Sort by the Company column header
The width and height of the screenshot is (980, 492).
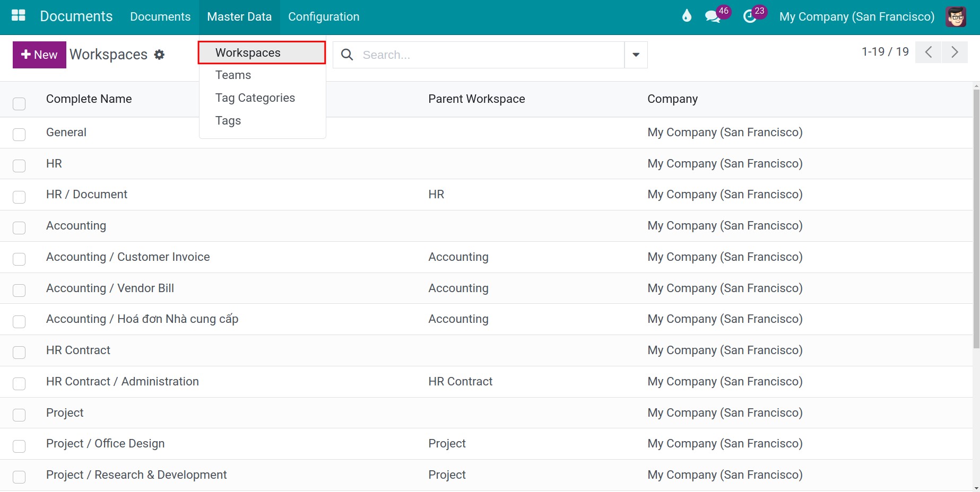[672, 99]
